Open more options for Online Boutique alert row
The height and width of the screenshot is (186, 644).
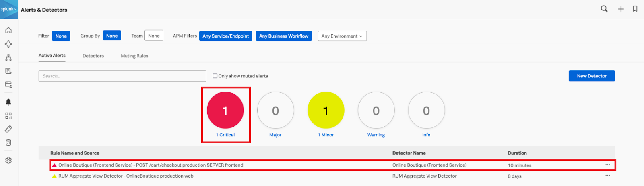click(x=607, y=165)
